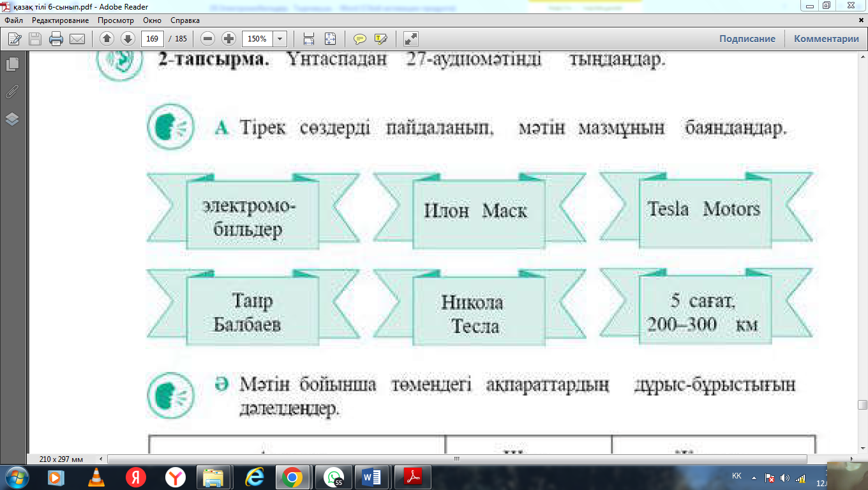This screenshot has width=868, height=490.
Task: Open the Редактирование menu
Action: point(61,20)
